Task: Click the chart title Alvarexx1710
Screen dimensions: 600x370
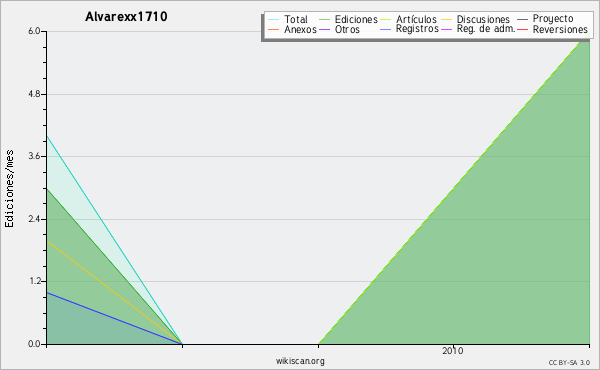Action: pos(126,17)
